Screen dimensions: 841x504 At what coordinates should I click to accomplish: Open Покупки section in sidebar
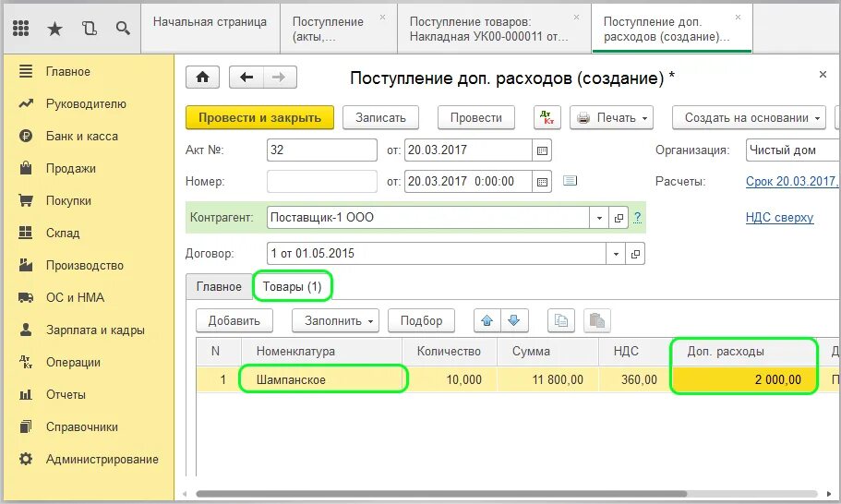point(68,200)
